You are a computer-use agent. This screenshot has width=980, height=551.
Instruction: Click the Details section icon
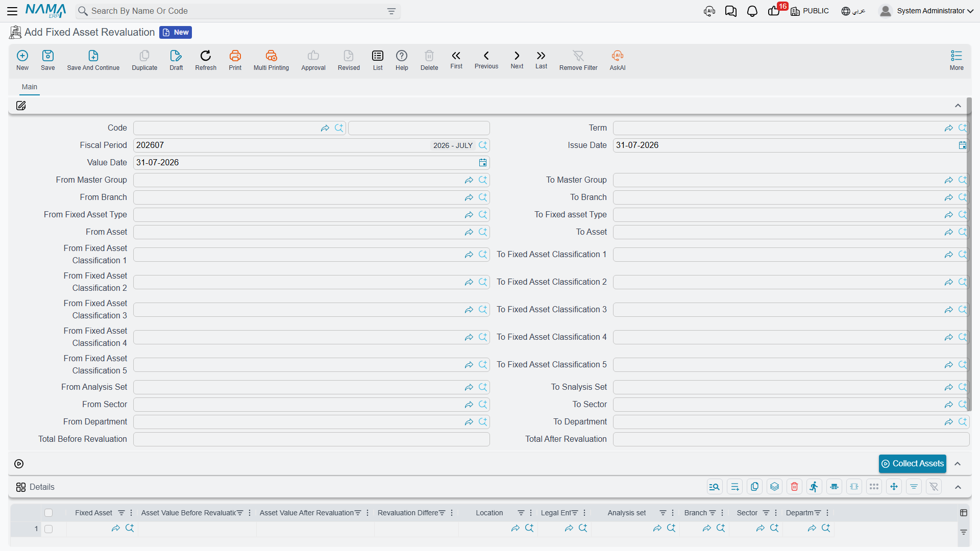(21, 487)
